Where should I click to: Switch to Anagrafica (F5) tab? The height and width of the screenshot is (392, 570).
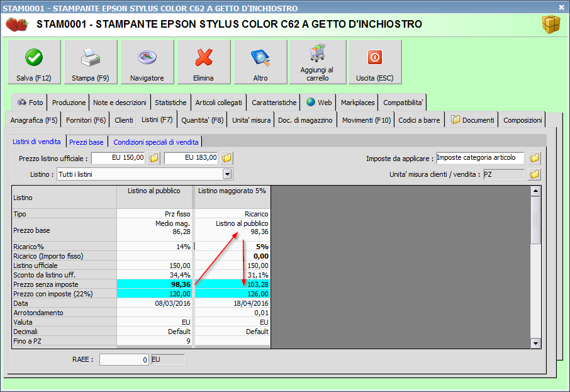(x=34, y=120)
